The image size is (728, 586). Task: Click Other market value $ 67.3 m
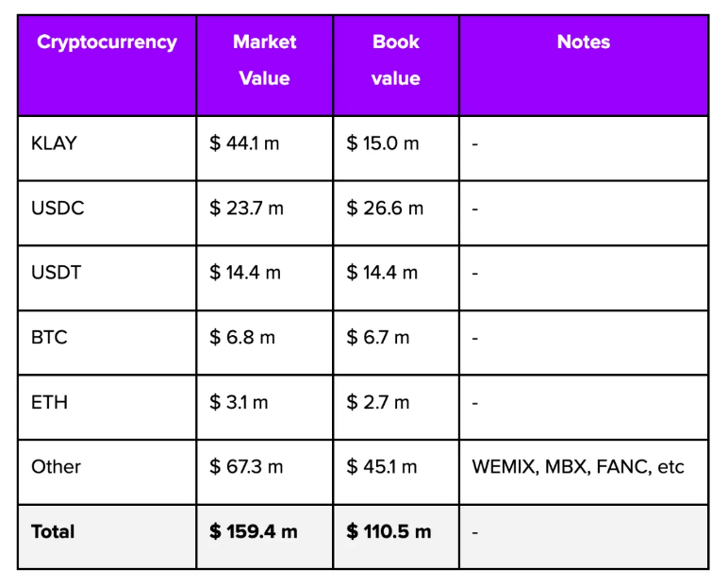[x=246, y=466]
